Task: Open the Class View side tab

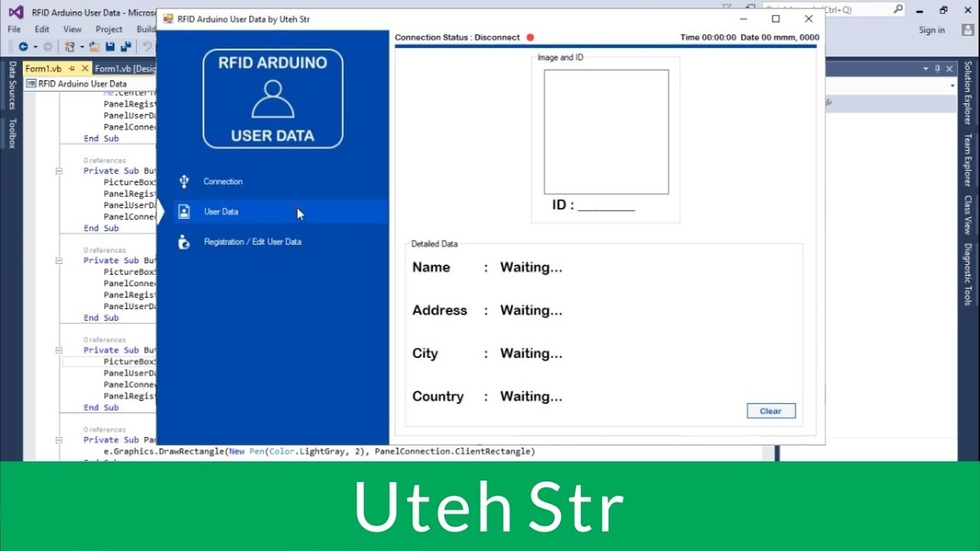Action: [x=968, y=216]
